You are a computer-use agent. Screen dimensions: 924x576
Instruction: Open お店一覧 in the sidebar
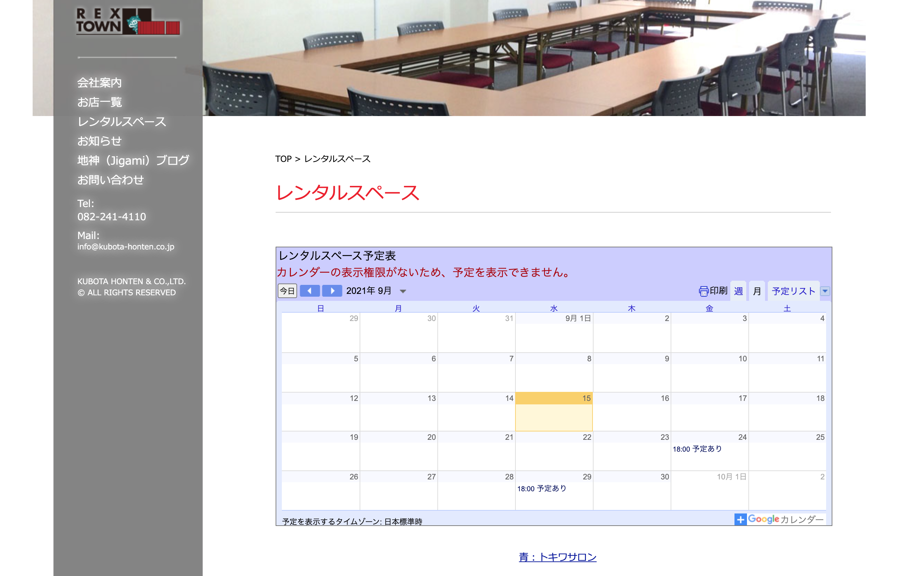coord(99,102)
